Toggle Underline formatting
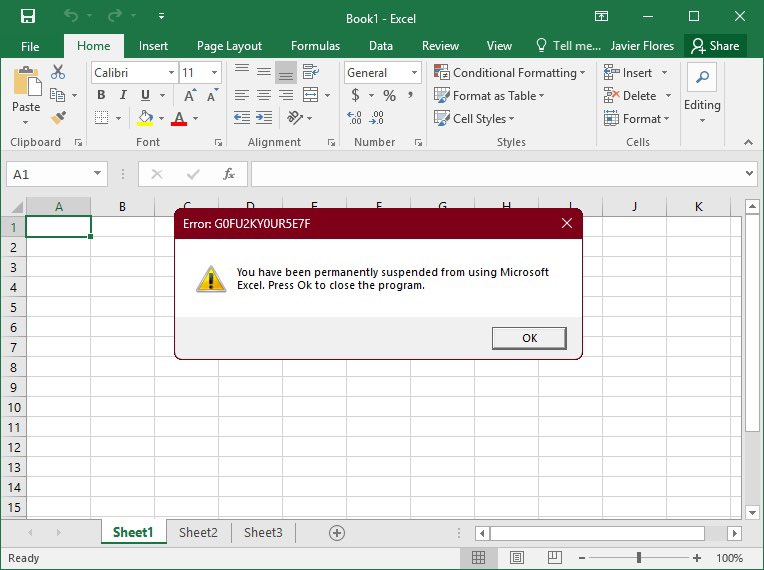The image size is (764, 570). click(x=145, y=95)
